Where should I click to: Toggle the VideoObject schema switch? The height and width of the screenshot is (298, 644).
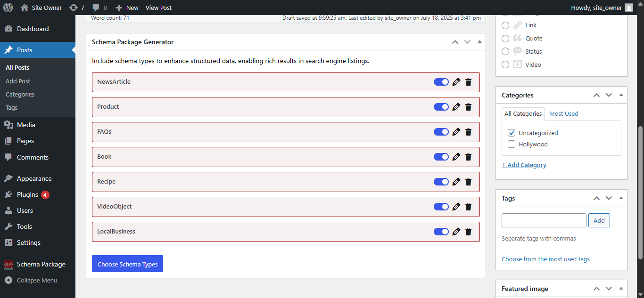(441, 207)
